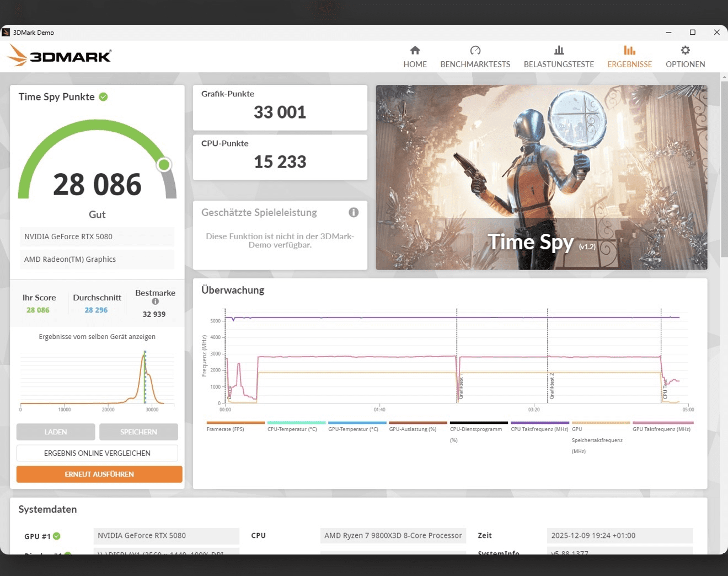Click the Durchschnitt value '28 296'
The image size is (728, 576).
96,310
